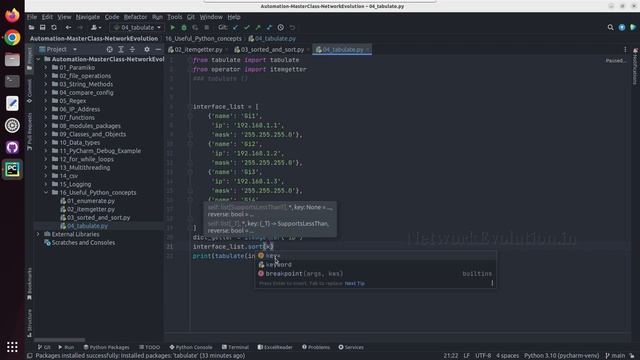This screenshot has height=360, width=640.
Task: Open Firefox from the dock
Action: point(12,16)
